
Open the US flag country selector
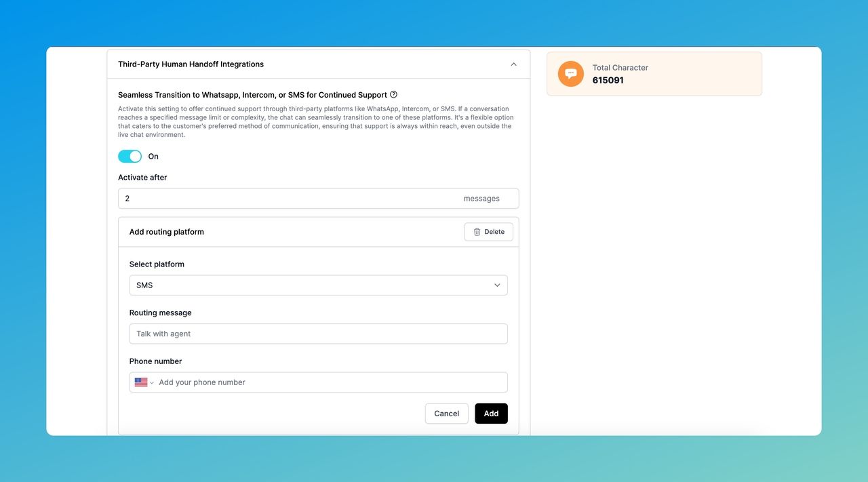pyautogui.click(x=144, y=382)
